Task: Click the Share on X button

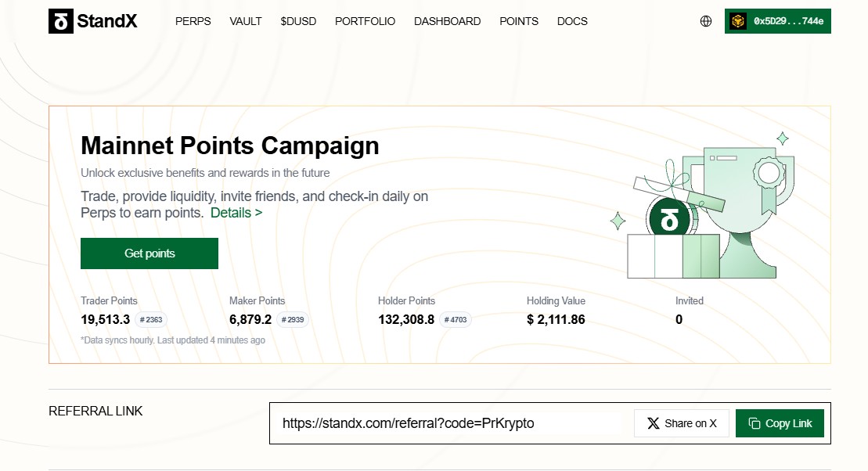Action: pyautogui.click(x=682, y=423)
